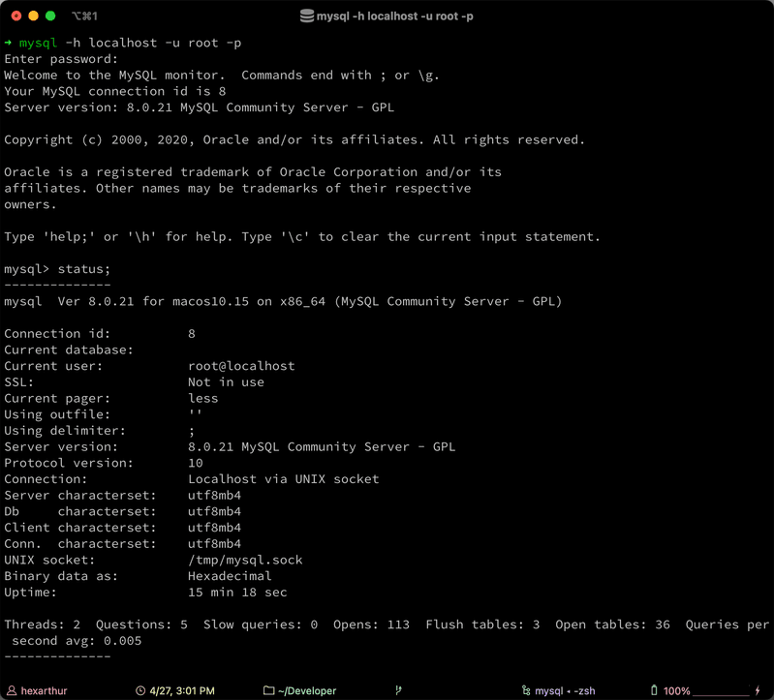Click the 'Server version: 8.0.21' line near the top
This screenshot has width=774, height=700.
tap(200, 107)
